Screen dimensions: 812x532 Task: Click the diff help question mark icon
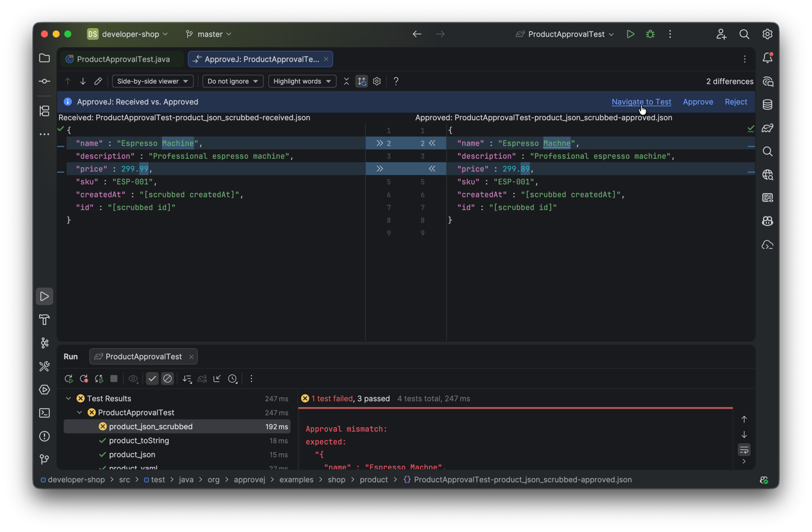pos(396,82)
